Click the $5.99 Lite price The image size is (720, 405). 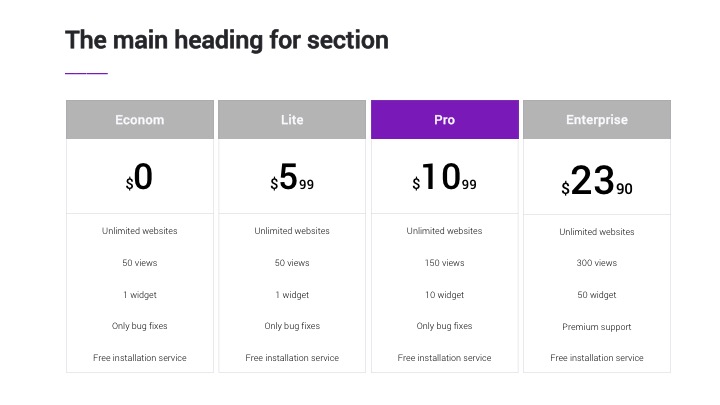click(292, 178)
